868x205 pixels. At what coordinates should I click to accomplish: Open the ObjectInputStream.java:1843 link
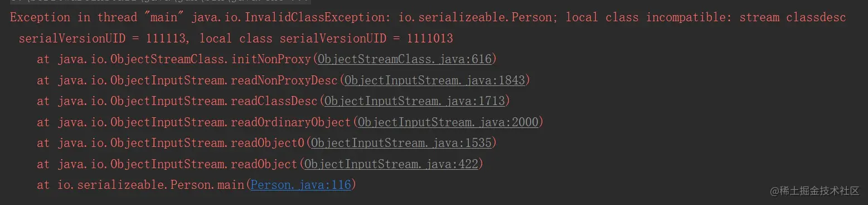point(435,80)
